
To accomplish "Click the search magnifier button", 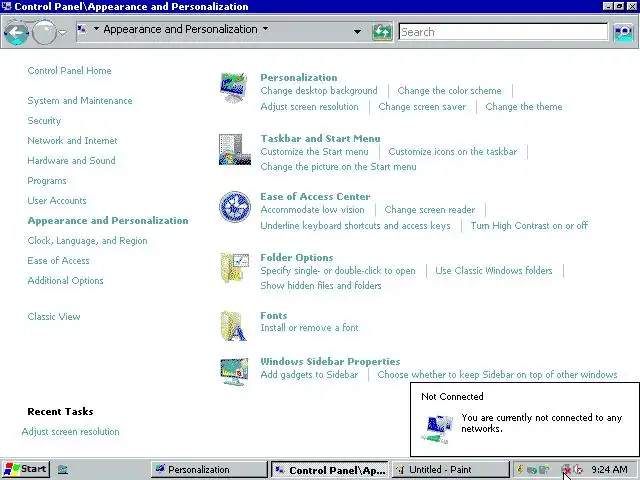I will 623,32.
